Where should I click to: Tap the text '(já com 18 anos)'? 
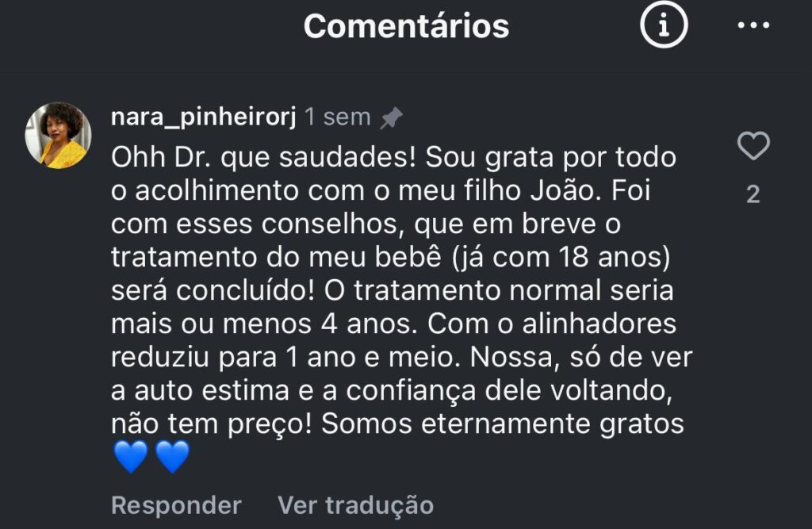coord(561,258)
